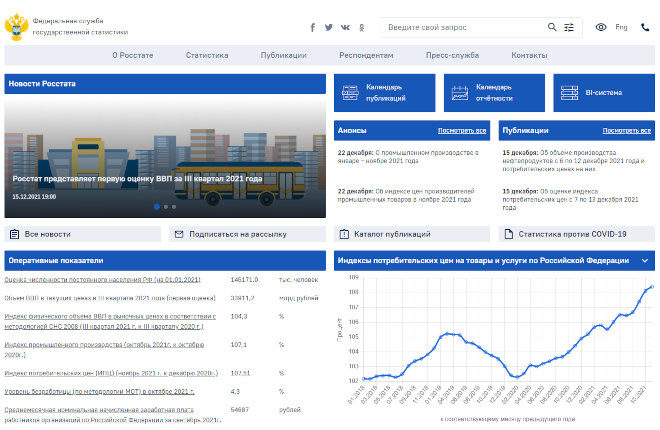Toggle visually impaired mode eye icon

point(601,27)
